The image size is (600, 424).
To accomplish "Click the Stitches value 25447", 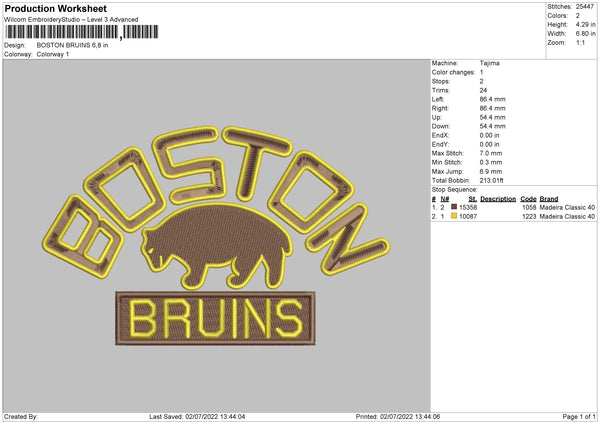I will 585,7.
